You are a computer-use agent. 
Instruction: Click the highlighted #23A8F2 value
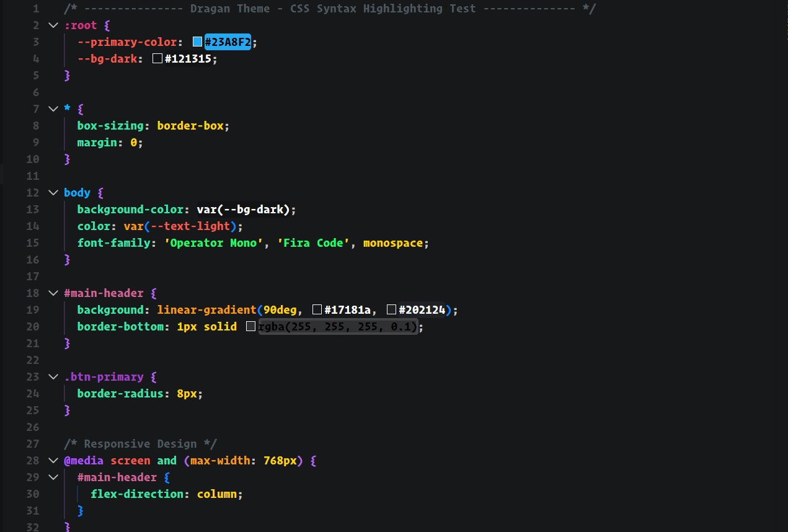tap(228, 42)
